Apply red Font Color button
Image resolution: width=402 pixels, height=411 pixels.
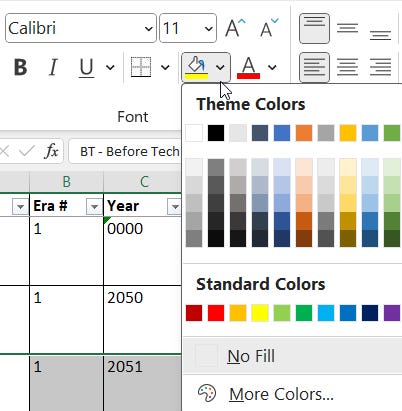click(x=248, y=67)
